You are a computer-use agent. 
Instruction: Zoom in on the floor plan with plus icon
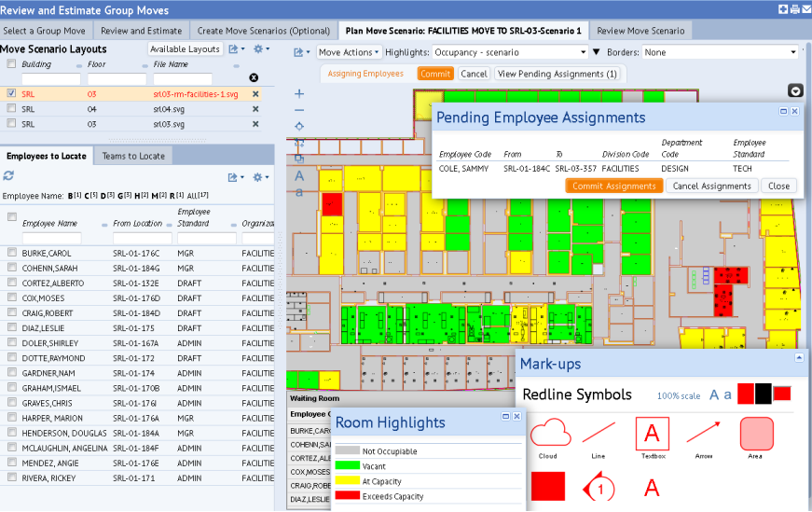[299, 94]
